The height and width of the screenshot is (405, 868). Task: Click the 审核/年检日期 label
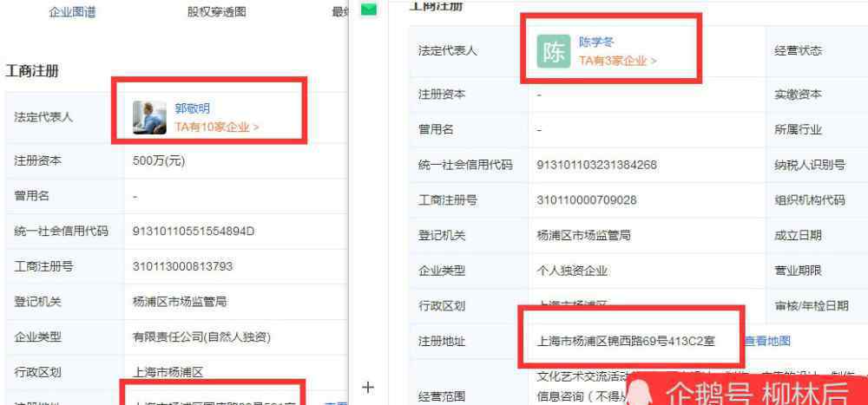811,305
